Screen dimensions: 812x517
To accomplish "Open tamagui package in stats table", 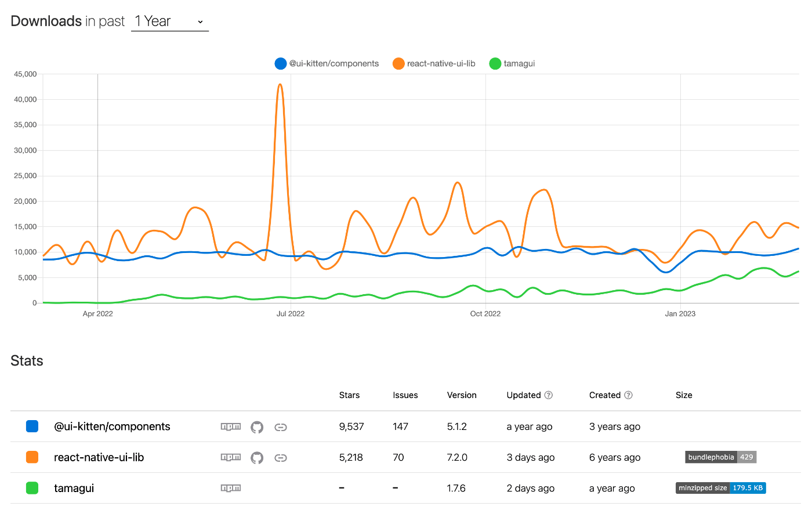I will 74,488.
